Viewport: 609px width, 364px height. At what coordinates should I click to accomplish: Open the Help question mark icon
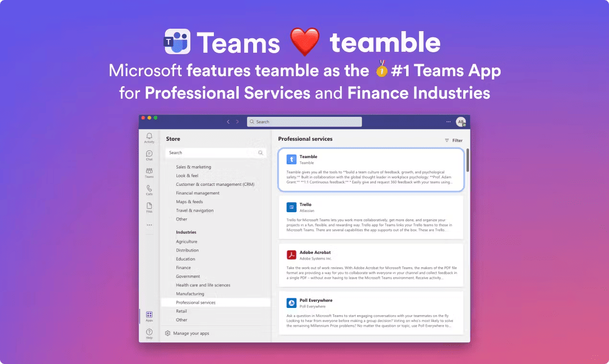(x=149, y=333)
